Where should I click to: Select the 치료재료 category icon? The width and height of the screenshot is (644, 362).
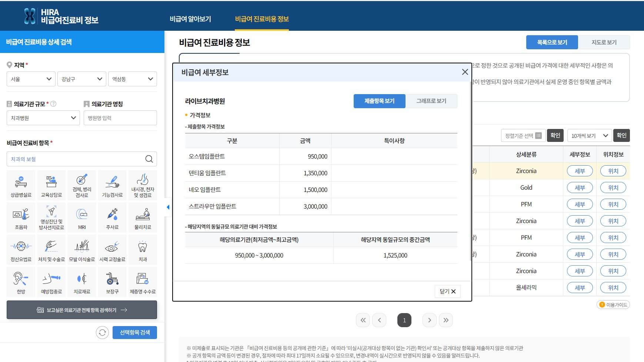click(82, 282)
